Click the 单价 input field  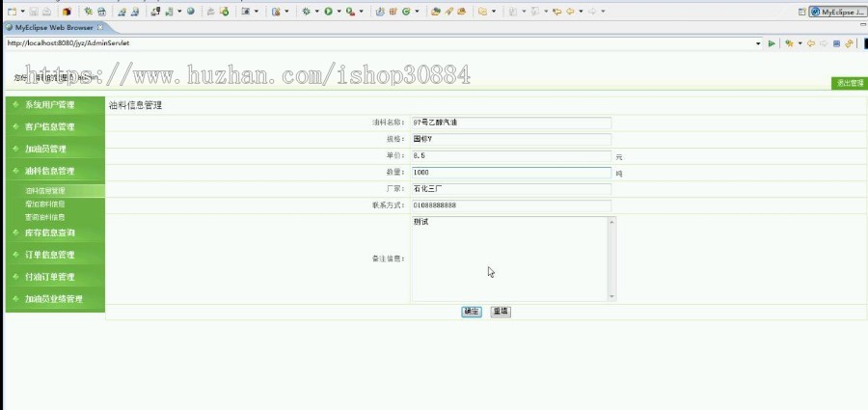pos(511,156)
